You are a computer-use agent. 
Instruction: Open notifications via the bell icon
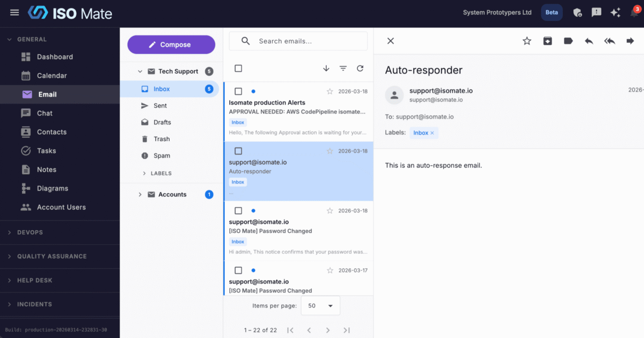[x=634, y=12]
